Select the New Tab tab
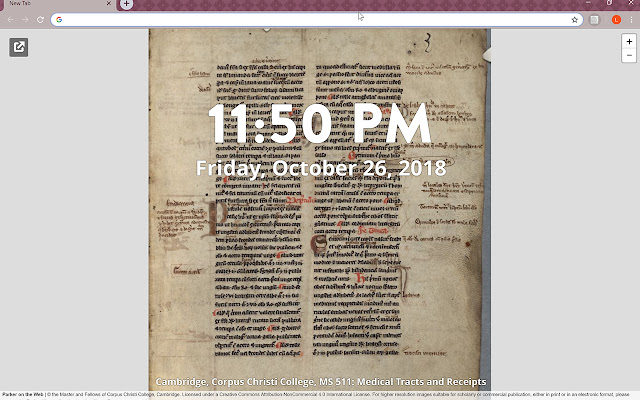Image resolution: width=640 pixels, height=400 pixels. [57, 4]
